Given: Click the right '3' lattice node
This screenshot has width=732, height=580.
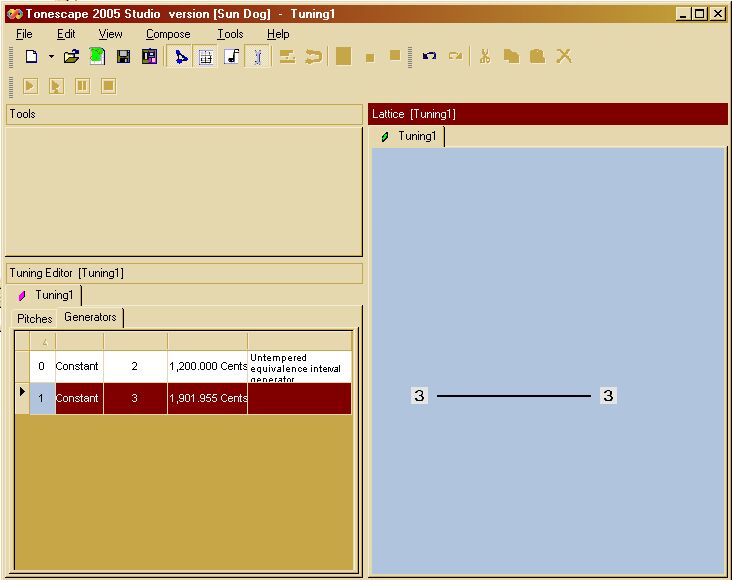Looking at the screenshot, I should coord(608,396).
